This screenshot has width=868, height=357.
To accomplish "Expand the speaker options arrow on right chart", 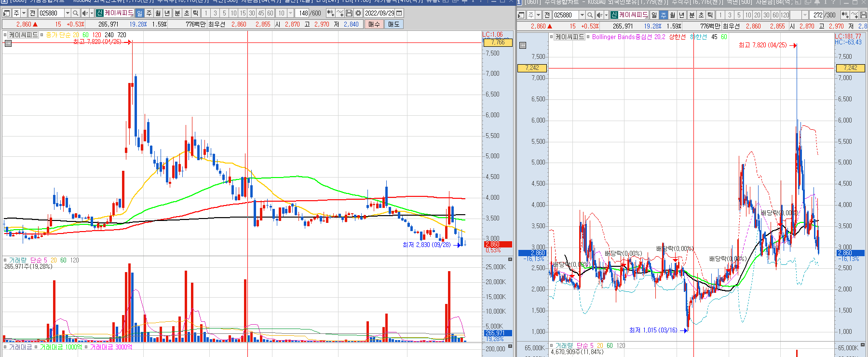I will point(606,15).
